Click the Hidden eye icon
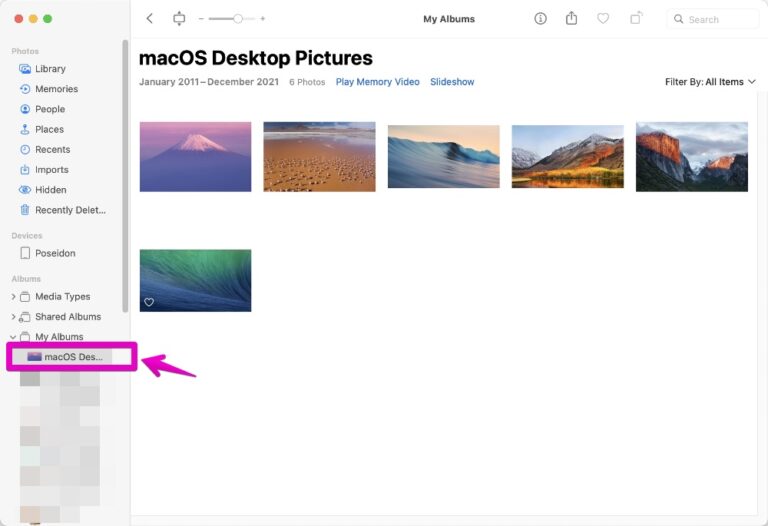Viewport: 768px width, 526px height. click(x=24, y=190)
